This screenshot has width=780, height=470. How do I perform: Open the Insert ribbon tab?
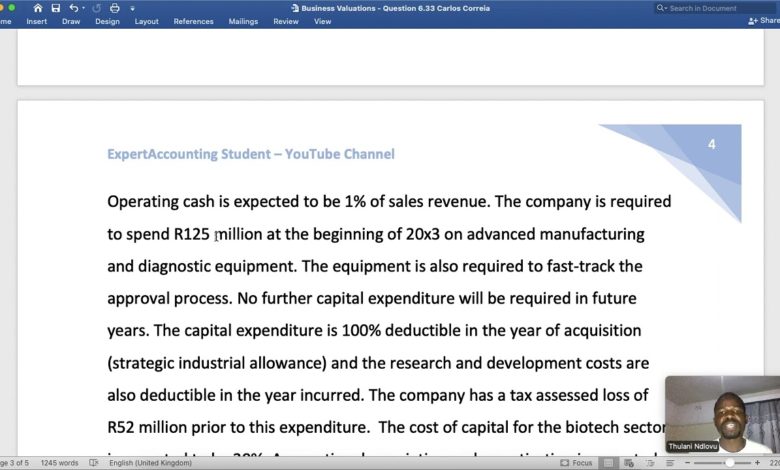coord(37,21)
